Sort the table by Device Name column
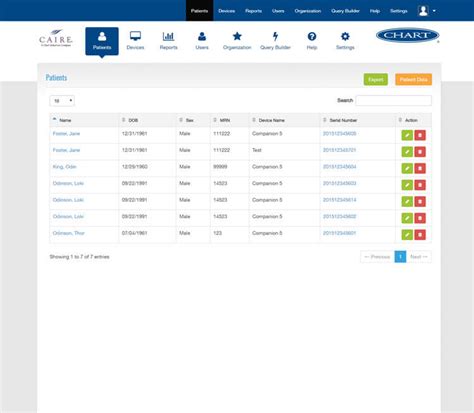 284,120
